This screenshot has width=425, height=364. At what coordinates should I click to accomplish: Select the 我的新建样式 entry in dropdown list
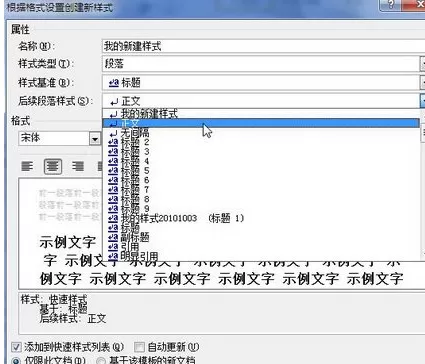tap(261, 114)
